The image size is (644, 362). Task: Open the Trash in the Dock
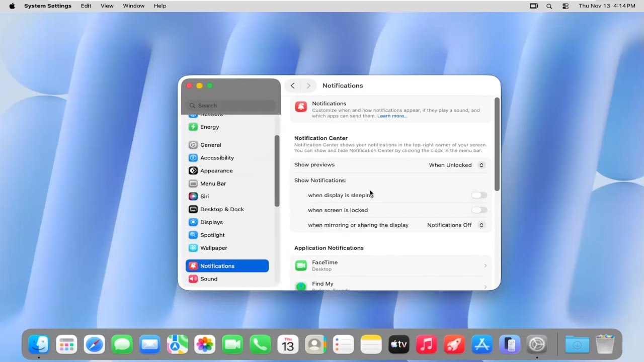[605, 344]
